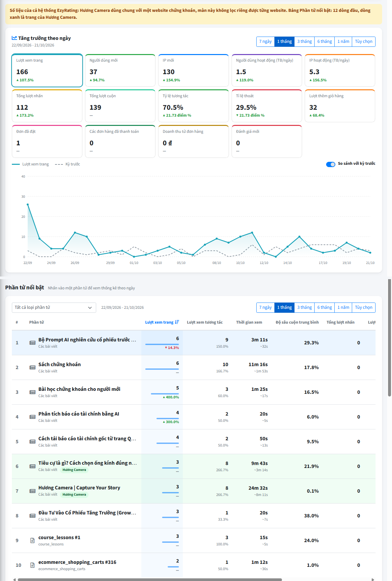
Task: Select 6 tháng in the growth chart range
Action: 324,42
